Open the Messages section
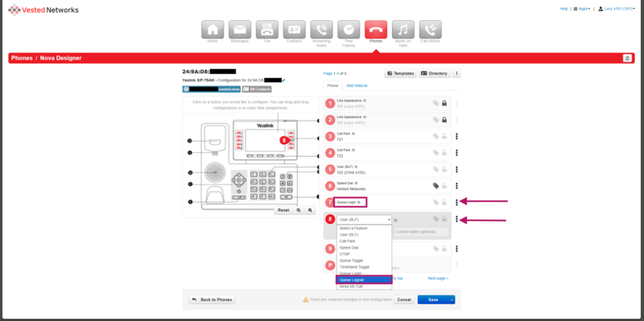 pyautogui.click(x=240, y=30)
